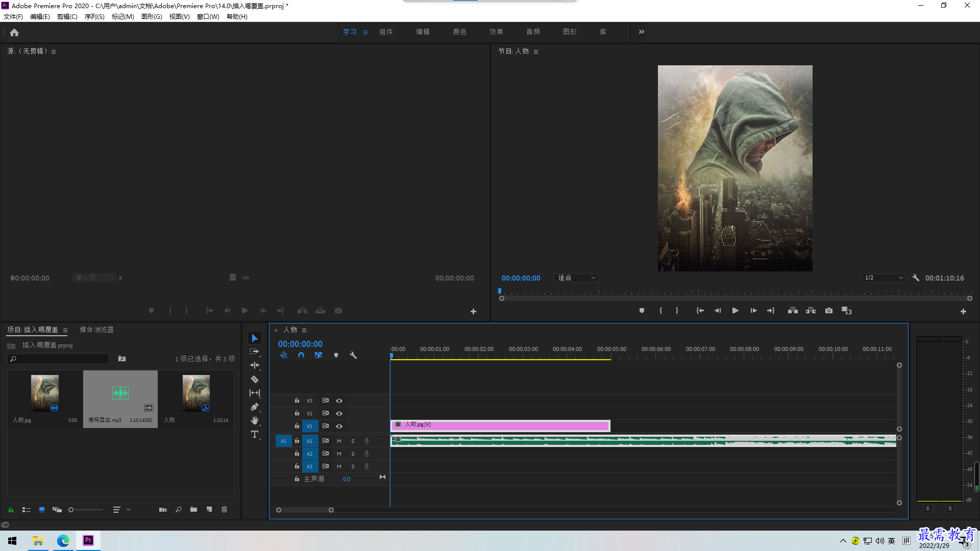Go to the Home screen icon
The width and height of the screenshot is (980, 551).
pos(14,32)
